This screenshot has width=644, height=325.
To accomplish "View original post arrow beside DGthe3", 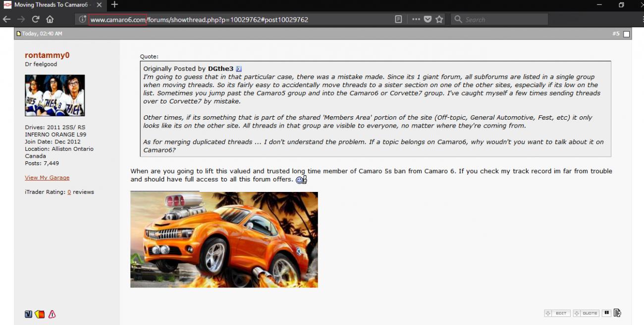I will (x=239, y=69).
